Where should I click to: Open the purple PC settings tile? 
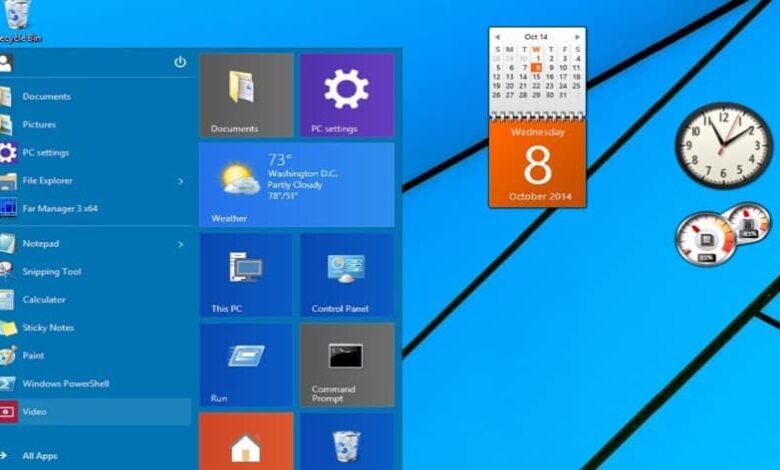[x=347, y=95]
